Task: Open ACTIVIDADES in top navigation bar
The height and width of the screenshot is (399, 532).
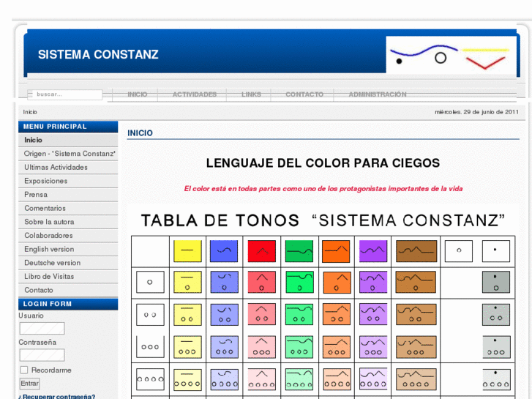Action: [195, 94]
